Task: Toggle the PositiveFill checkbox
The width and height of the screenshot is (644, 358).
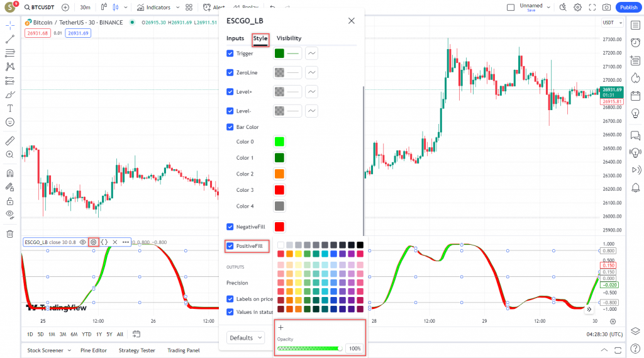Action: pos(230,246)
